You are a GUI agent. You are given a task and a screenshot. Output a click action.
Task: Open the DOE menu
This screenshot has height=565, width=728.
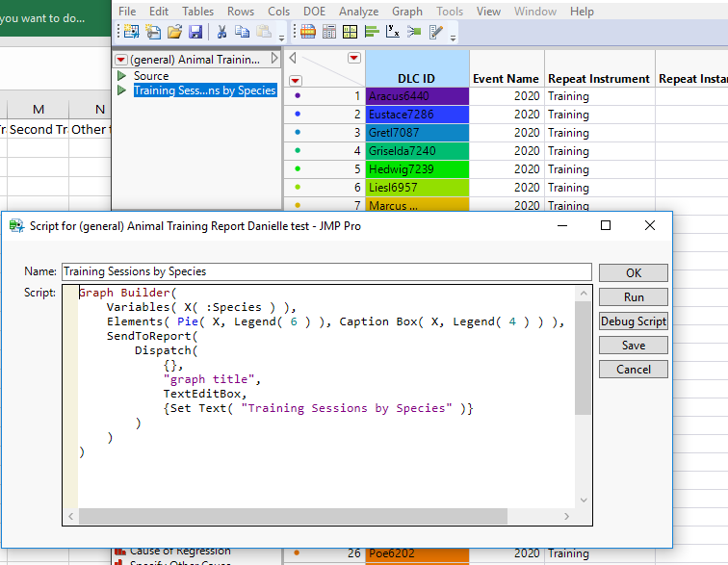[314, 12]
